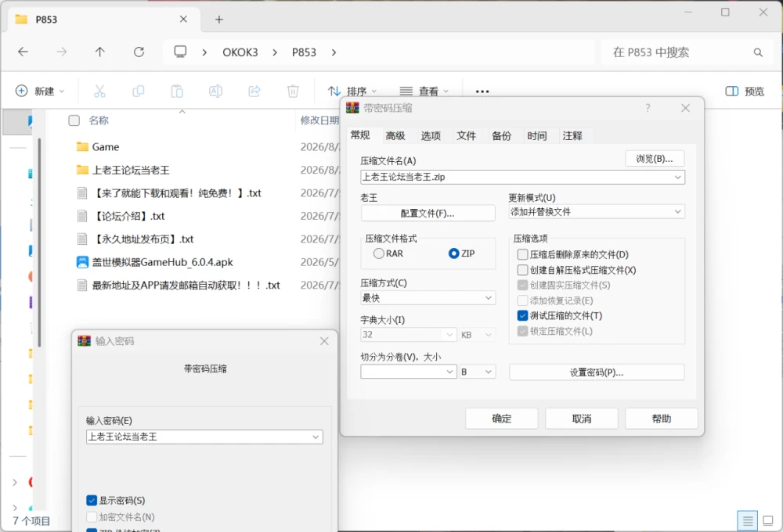Click the Game folder icon
Viewport: 783px width, 532px height.
(x=82, y=147)
